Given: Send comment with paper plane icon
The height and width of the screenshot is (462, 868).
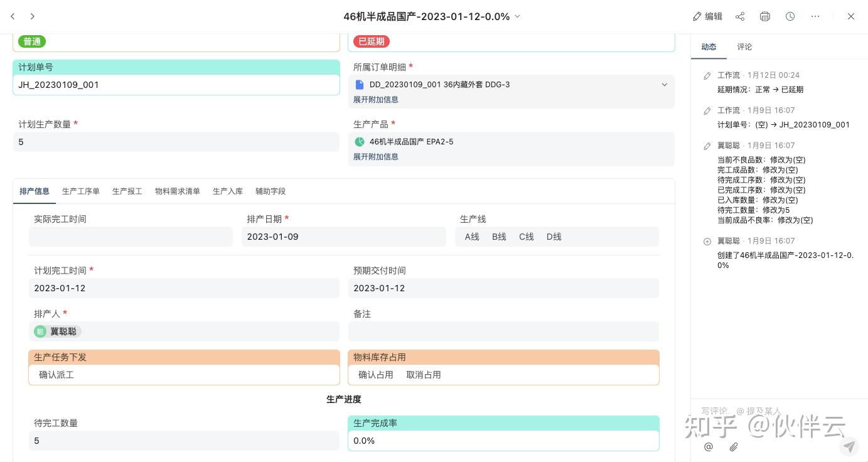Looking at the screenshot, I should pos(849,446).
